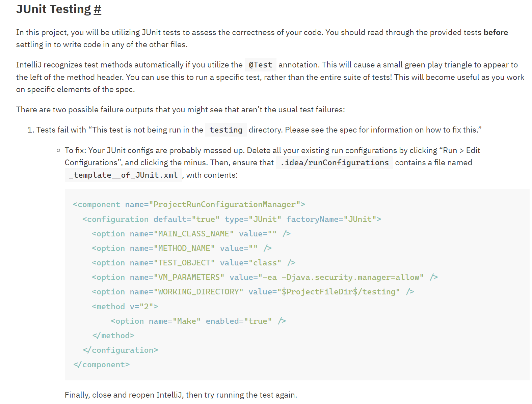Click the closing </component> tag

pyautogui.click(x=102, y=365)
